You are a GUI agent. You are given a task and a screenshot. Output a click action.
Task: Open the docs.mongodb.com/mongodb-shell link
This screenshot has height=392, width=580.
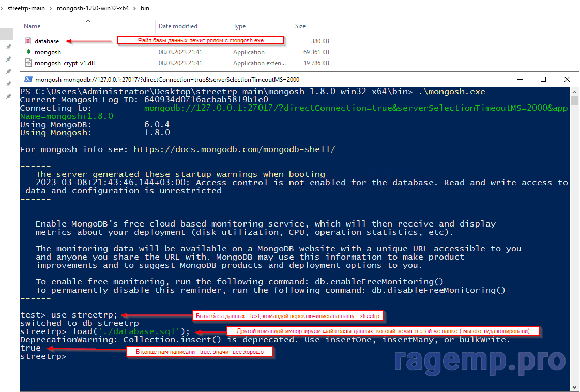coord(235,149)
